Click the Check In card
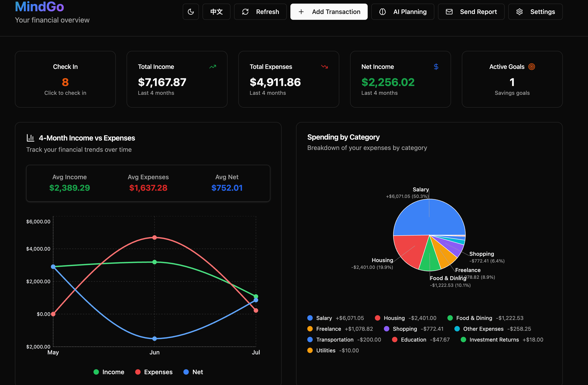588x385 pixels. (65, 79)
